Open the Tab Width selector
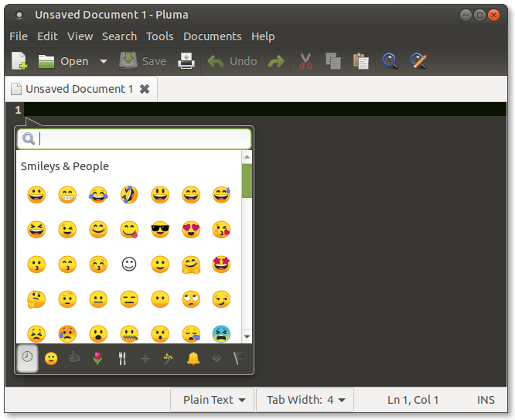 305,400
